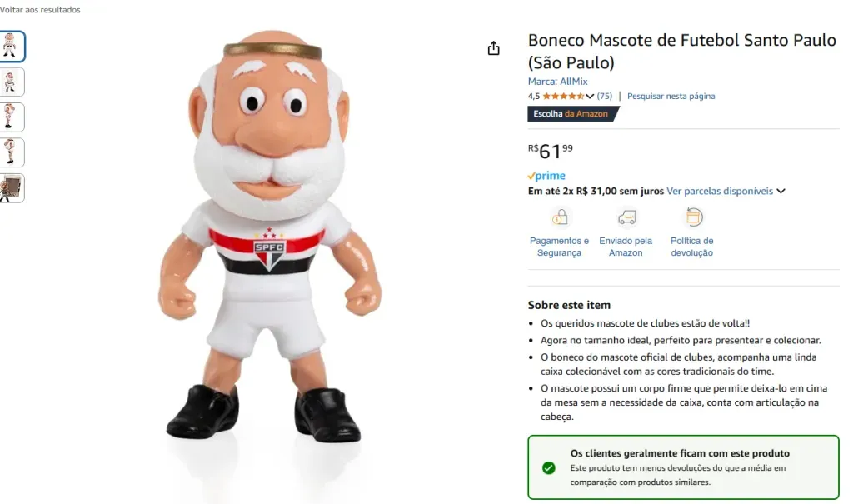Screen dimensions: 853x504
Task: Click the Enviado pela Amazon truck icon
Action: pos(626,218)
